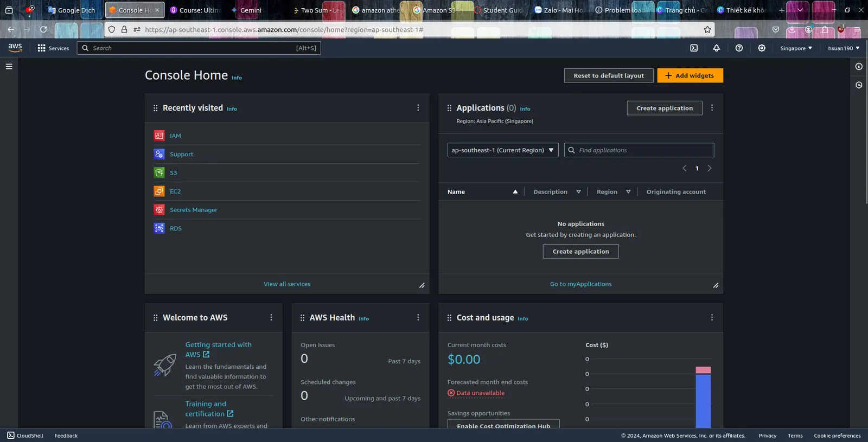Click the AWS Search field
Screen dimensions: 868x442
(199, 48)
